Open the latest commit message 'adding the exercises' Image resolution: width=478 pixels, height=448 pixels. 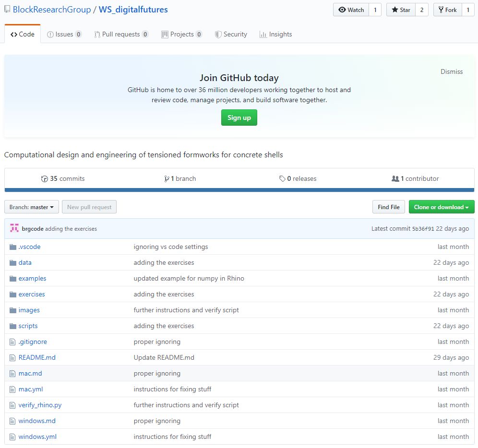71,229
